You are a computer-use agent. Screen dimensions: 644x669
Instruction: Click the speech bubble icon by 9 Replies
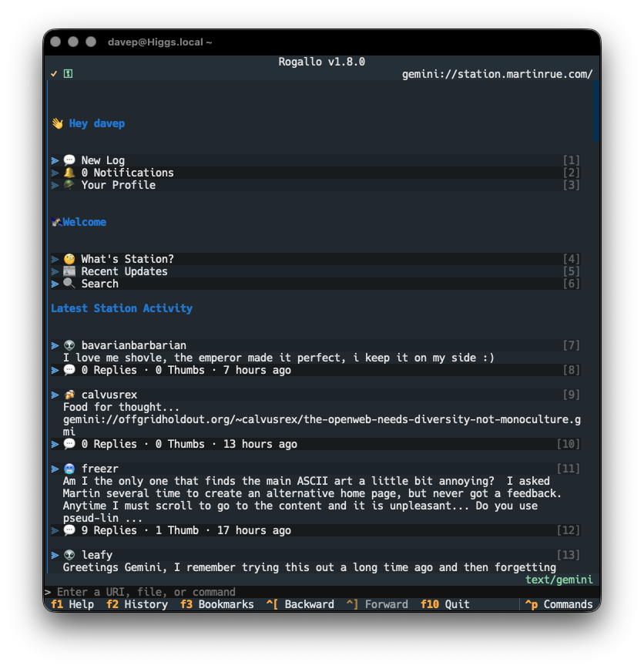point(69,530)
